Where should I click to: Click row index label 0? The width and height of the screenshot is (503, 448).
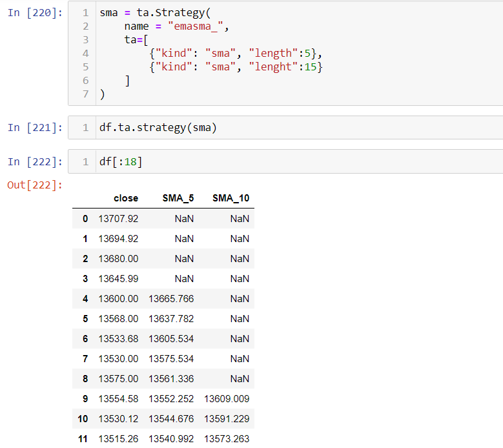click(85, 219)
